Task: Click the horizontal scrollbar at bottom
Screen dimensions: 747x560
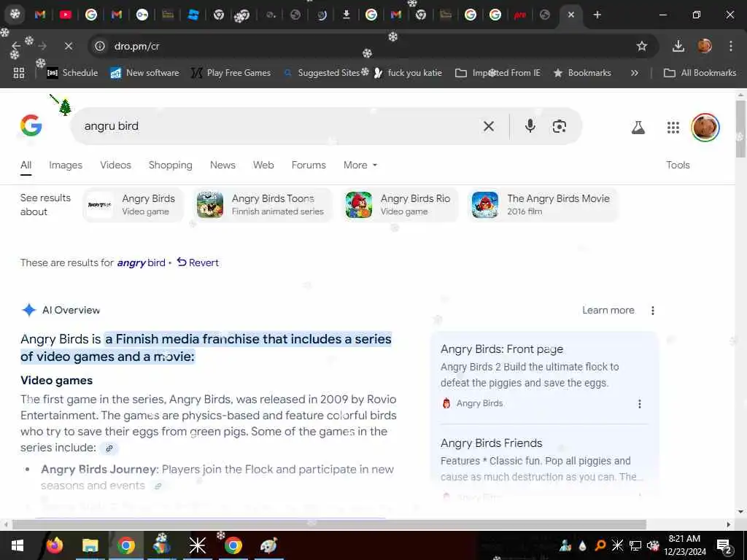Action: (x=329, y=524)
